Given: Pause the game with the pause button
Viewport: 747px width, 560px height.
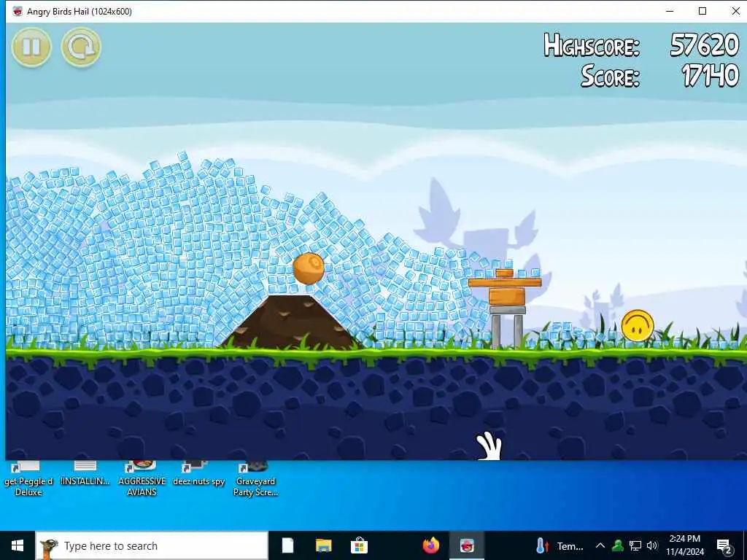Looking at the screenshot, I should click(x=31, y=47).
